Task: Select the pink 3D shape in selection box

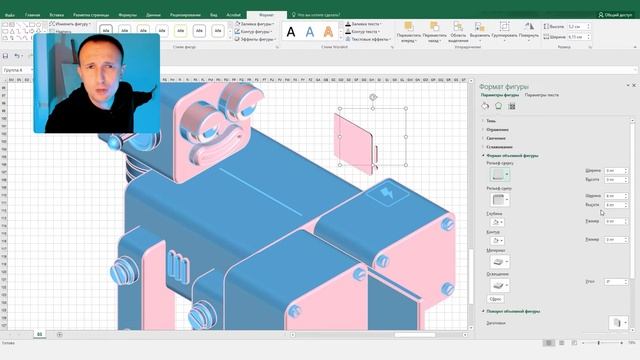Action: click(354, 143)
